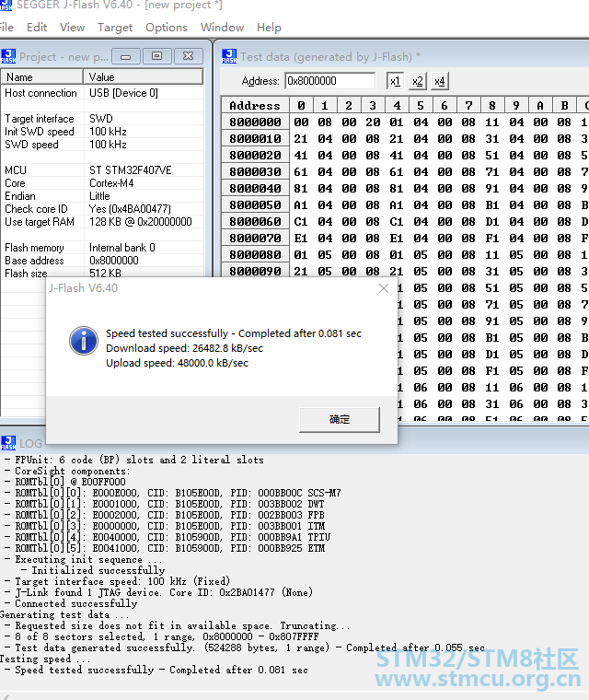Select x2 data width button

(x=417, y=81)
